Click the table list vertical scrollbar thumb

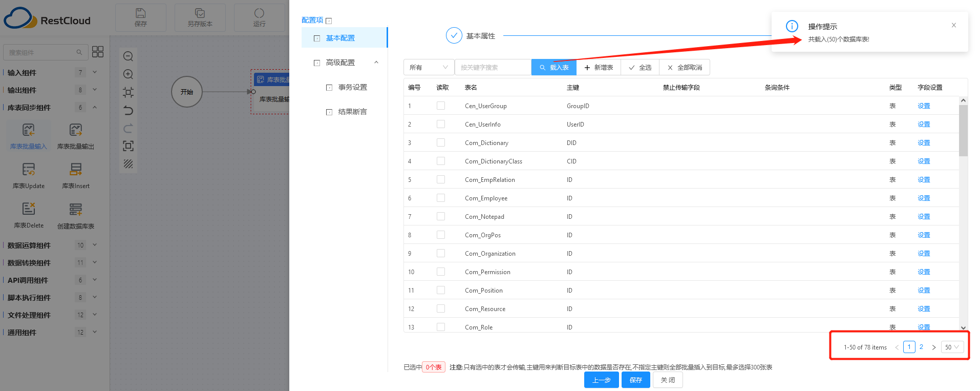point(963,131)
